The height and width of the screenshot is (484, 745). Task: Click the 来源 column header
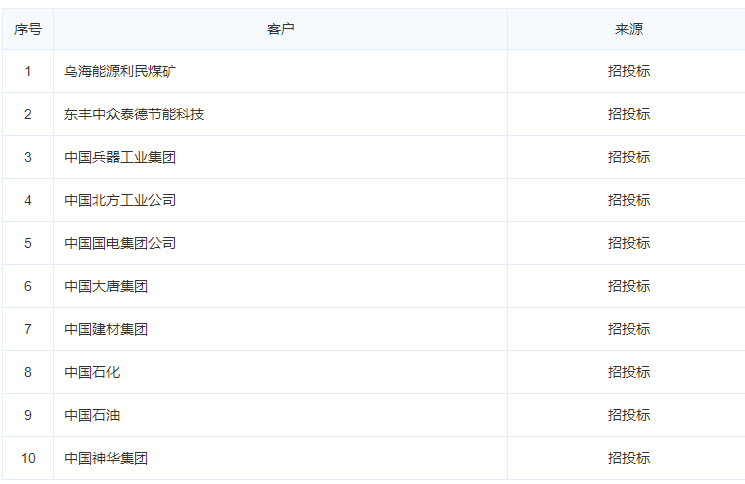(628, 29)
